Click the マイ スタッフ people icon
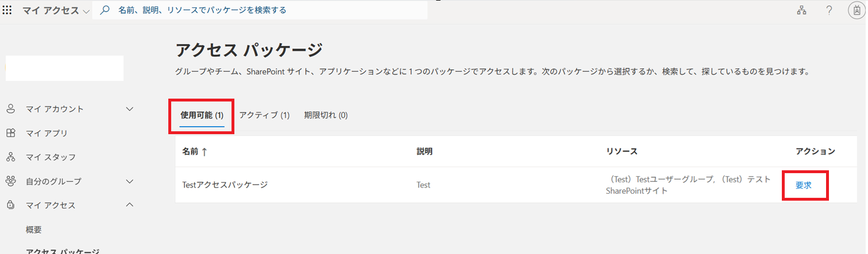Screen dimensions: 868x254 click(10, 157)
